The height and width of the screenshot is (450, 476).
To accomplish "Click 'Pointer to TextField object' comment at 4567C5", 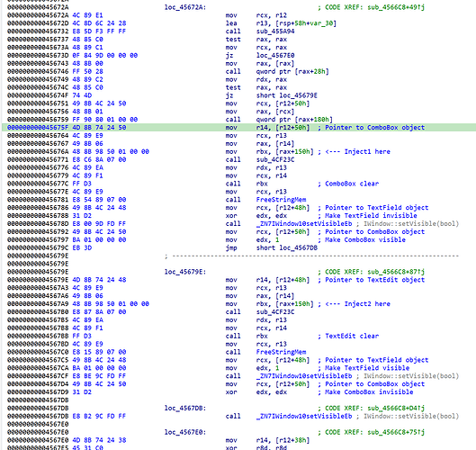I will click(x=376, y=360).
